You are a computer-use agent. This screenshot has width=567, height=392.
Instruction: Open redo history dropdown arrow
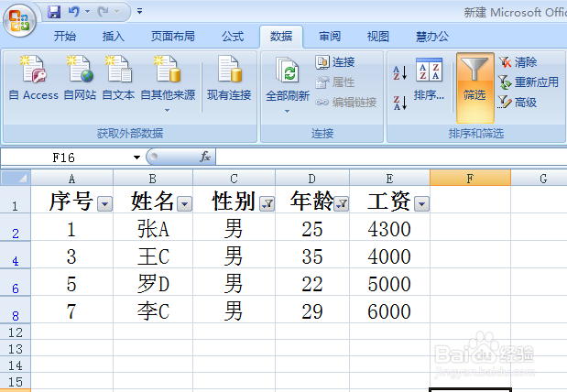coord(117,12)
